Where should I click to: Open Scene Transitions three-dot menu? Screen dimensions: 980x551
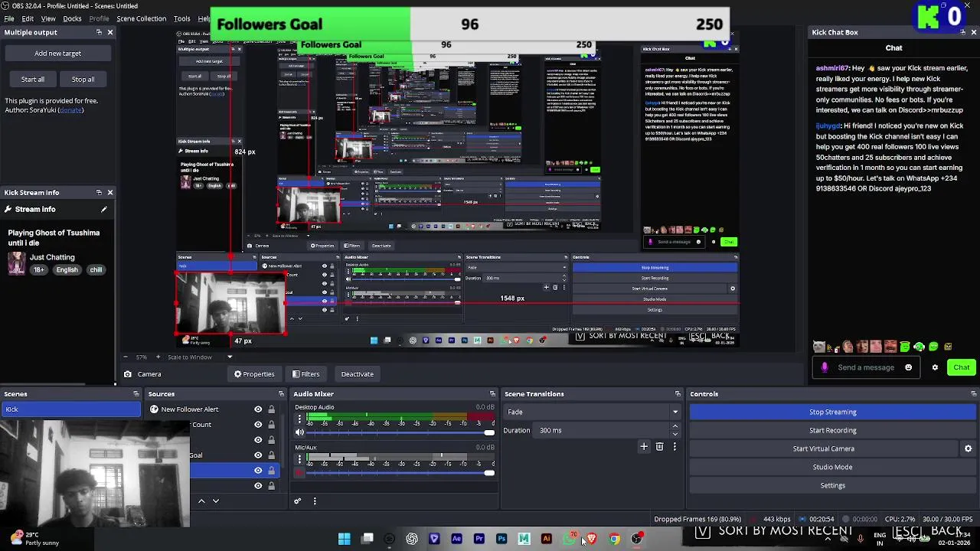click(x=675, y=446)
